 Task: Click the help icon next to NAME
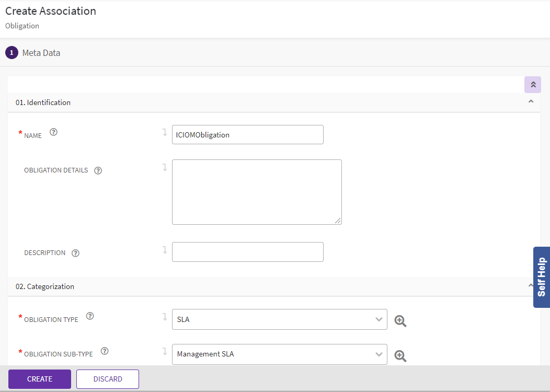(53, 132)
